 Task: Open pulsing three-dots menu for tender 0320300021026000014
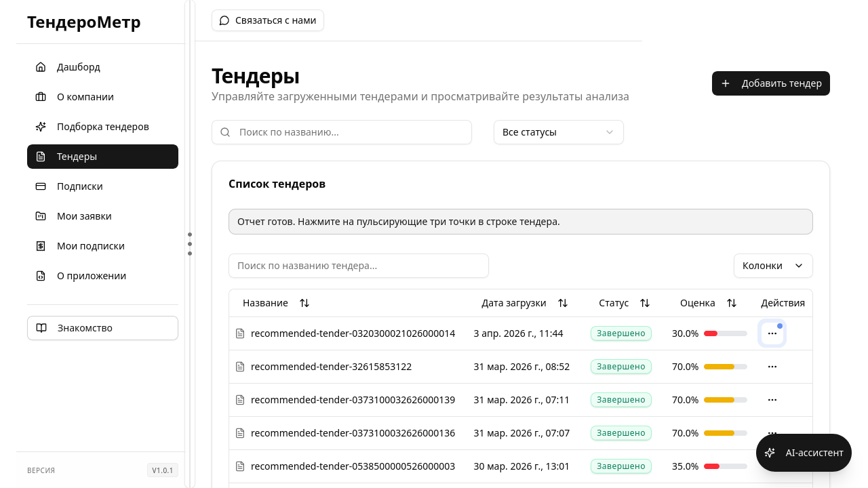tap(772, 333)
